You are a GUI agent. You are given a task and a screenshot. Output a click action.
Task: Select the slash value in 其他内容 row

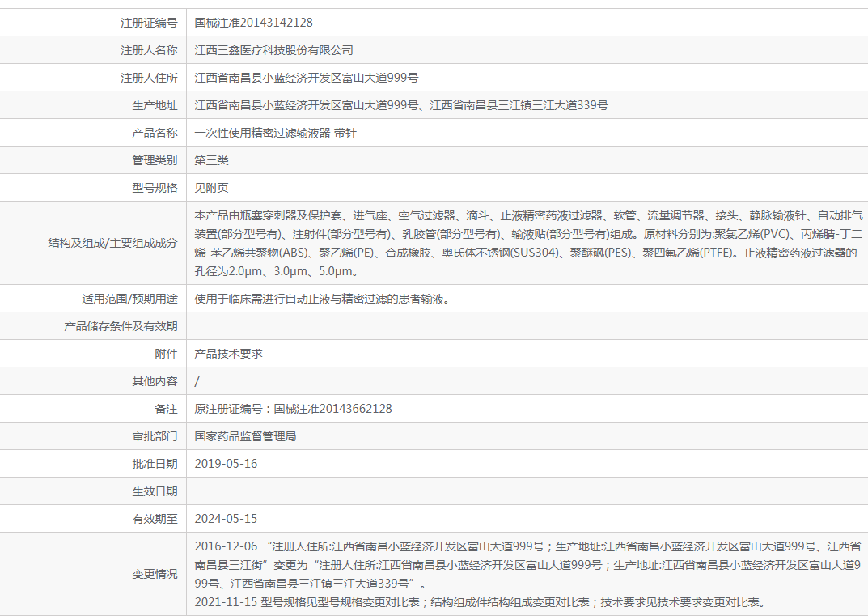click(x=197, y=382)
